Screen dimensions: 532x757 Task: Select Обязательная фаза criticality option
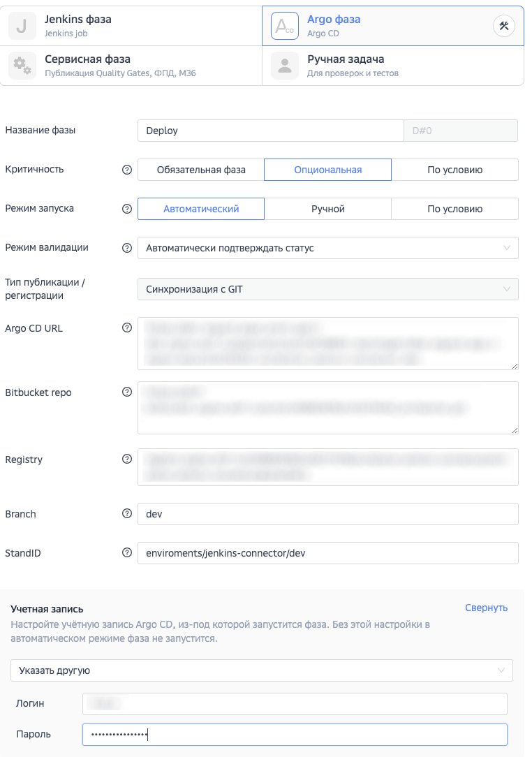coord(201,170)
